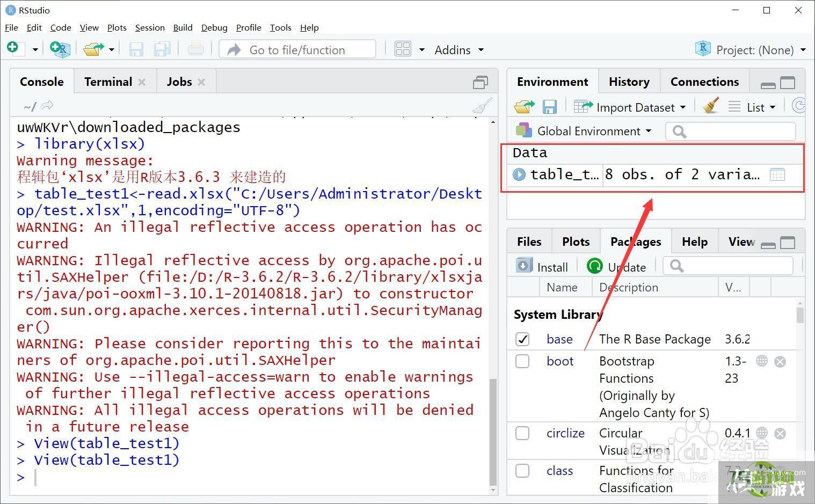
Task: Open the Project: (None) menu
Action: 751,50
